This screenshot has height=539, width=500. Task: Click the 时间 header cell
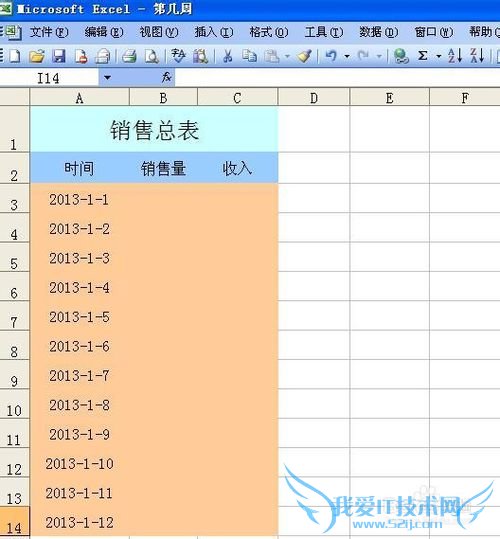(79, 168)
